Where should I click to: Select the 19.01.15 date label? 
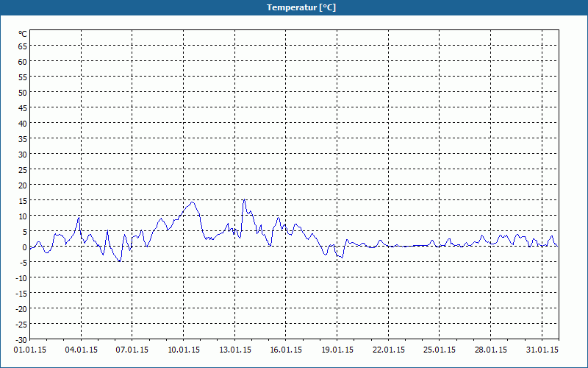pos(337,350)
